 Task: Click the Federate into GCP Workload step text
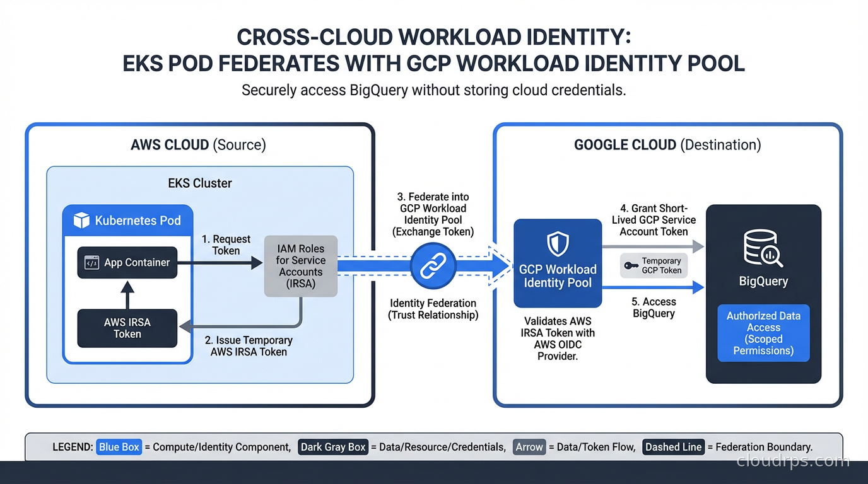point(433,214)
